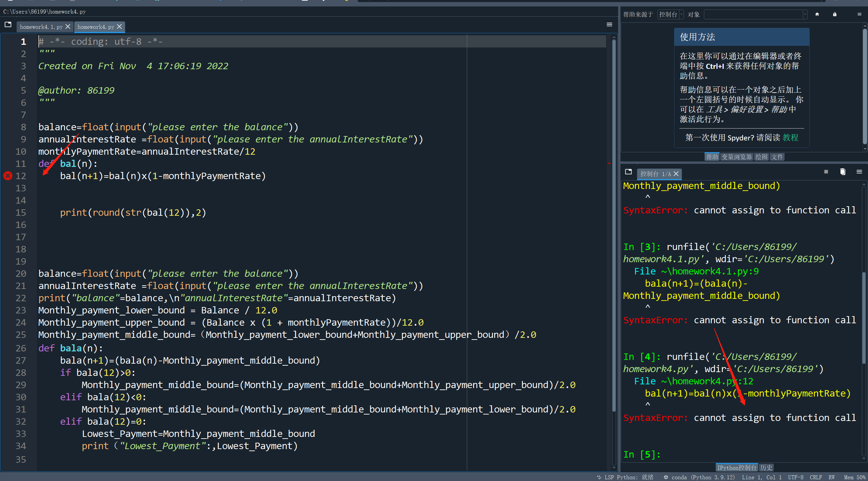
Task: Expand the 对象 object history dropdown arrow
Action: [x=805, y=15]
